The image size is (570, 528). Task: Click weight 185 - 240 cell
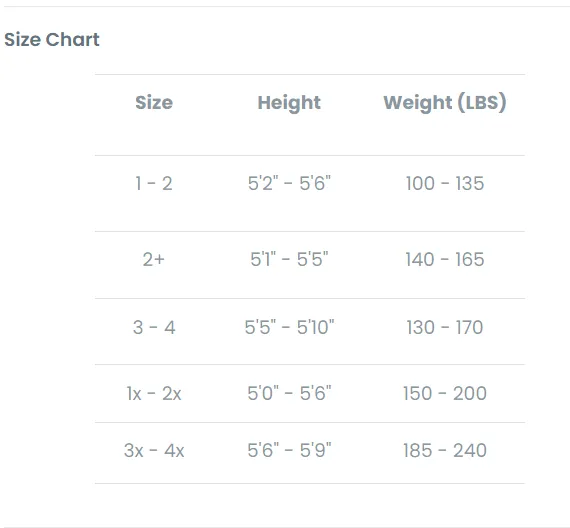click(x=445, y=450)
